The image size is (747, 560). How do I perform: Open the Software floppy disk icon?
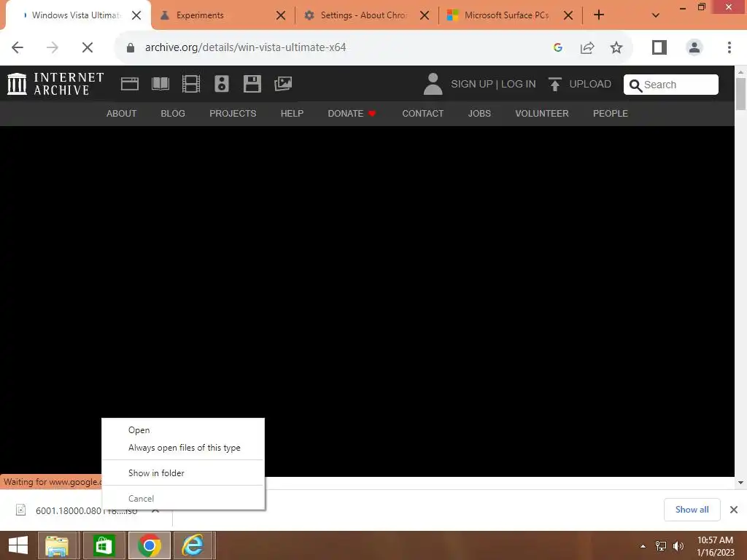click(252, 84)
